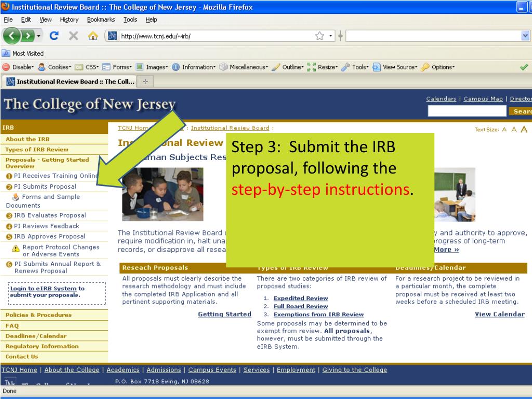Open the Bookmarks menu
Screen dimensions: 532x399
pos(101,20)
